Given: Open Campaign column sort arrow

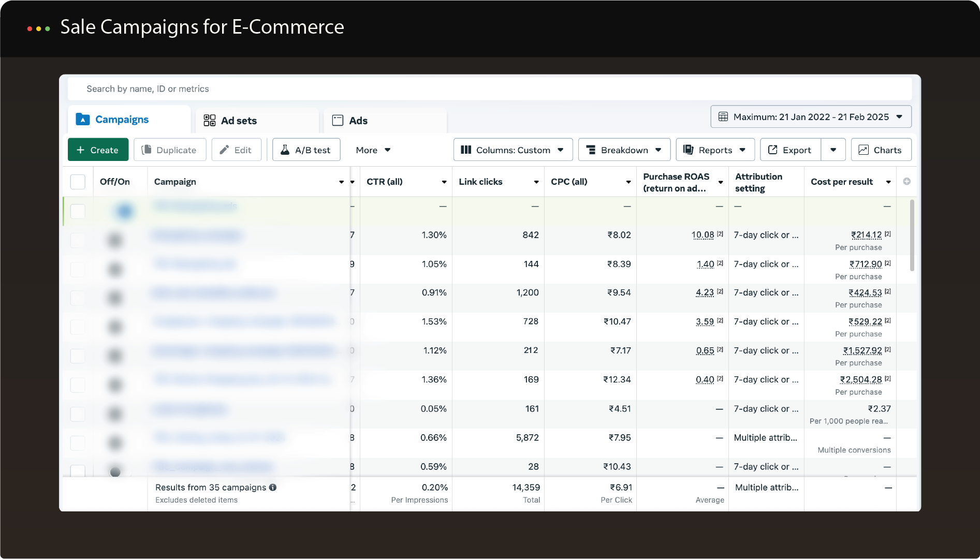Looking at the screenshot, I should 341,182.
